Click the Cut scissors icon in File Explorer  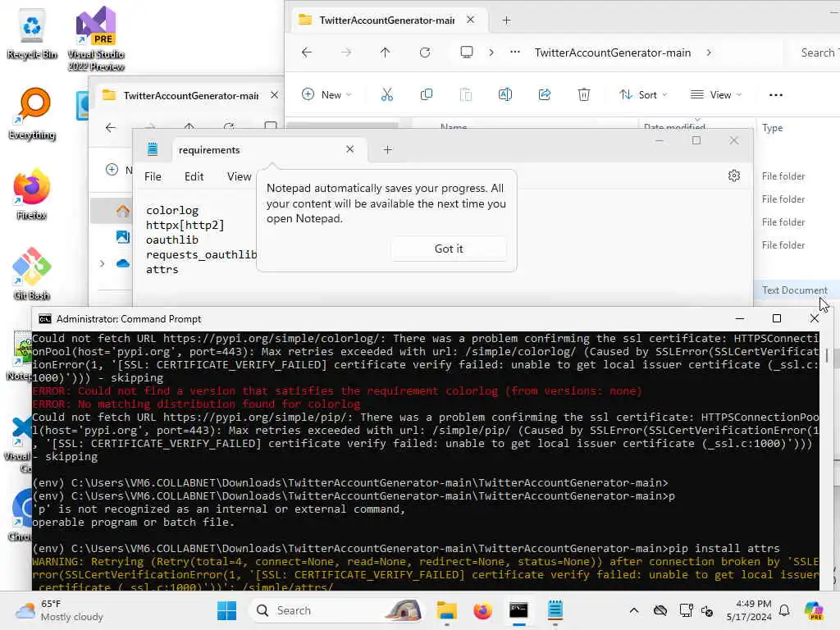[x=387, y=95]
